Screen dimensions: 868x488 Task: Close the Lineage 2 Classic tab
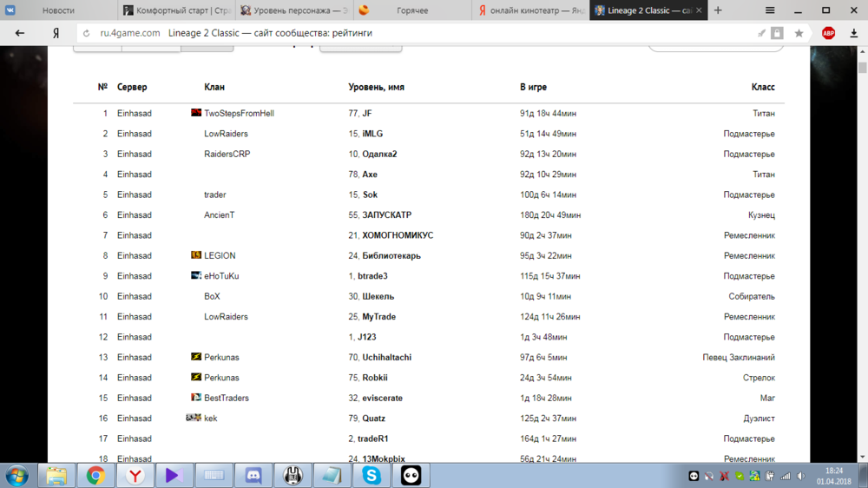click(x=700, y=10)
